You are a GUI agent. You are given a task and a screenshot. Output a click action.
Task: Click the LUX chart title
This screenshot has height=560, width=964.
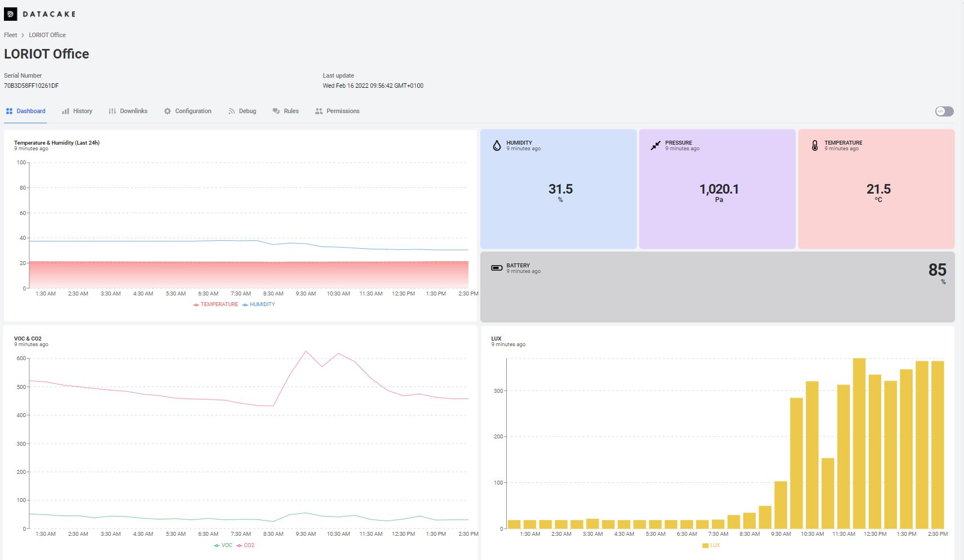point(496,339)
